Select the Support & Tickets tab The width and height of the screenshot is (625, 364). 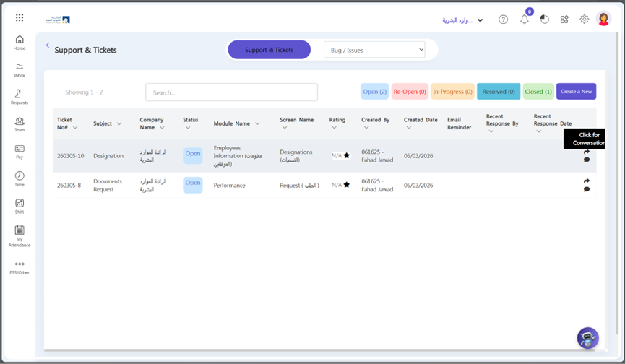pos(269,50)
